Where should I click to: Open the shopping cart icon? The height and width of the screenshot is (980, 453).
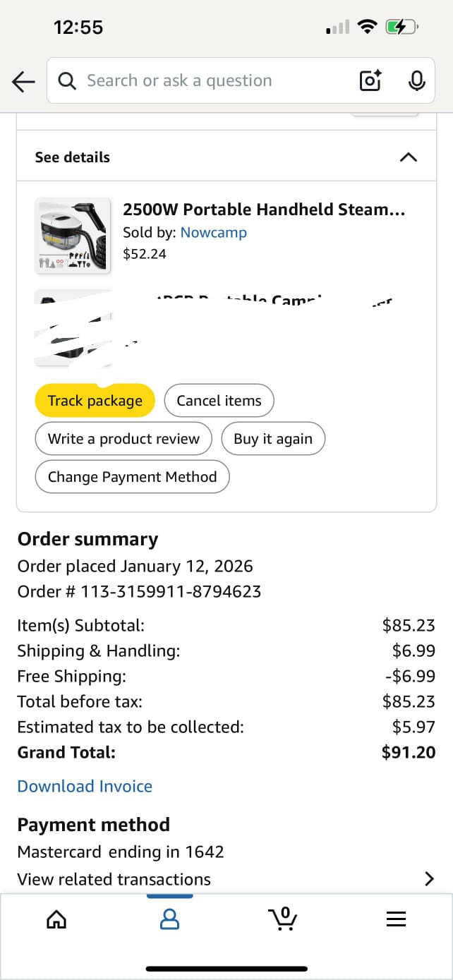[x=283, y=919]
